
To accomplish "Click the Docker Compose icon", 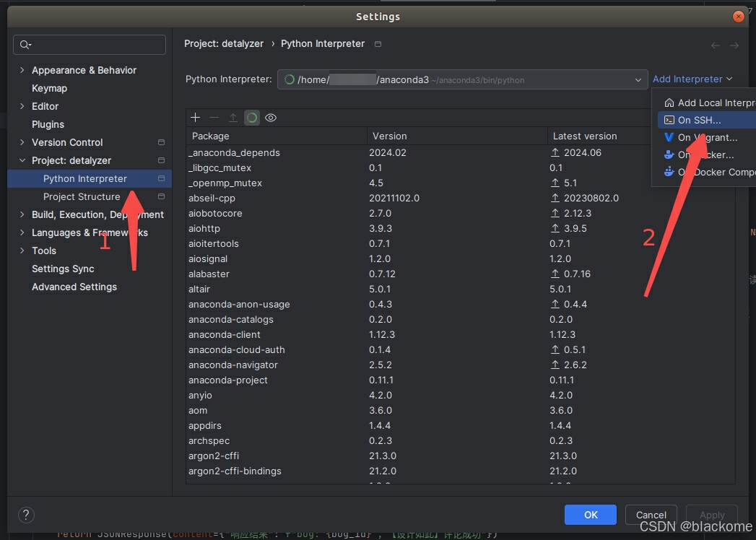I will pyautogui.click(x=669, y=172).
